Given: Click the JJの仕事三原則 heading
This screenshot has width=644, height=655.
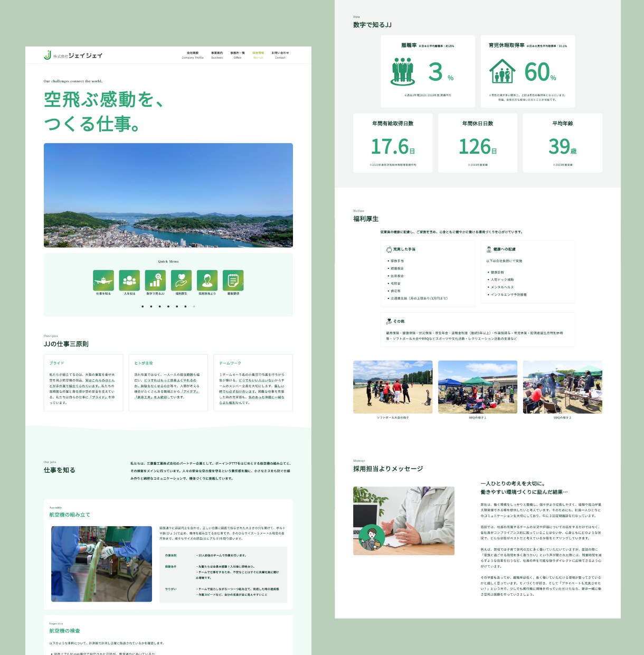Looking at the screenshot, I should [x=66, y=344].
